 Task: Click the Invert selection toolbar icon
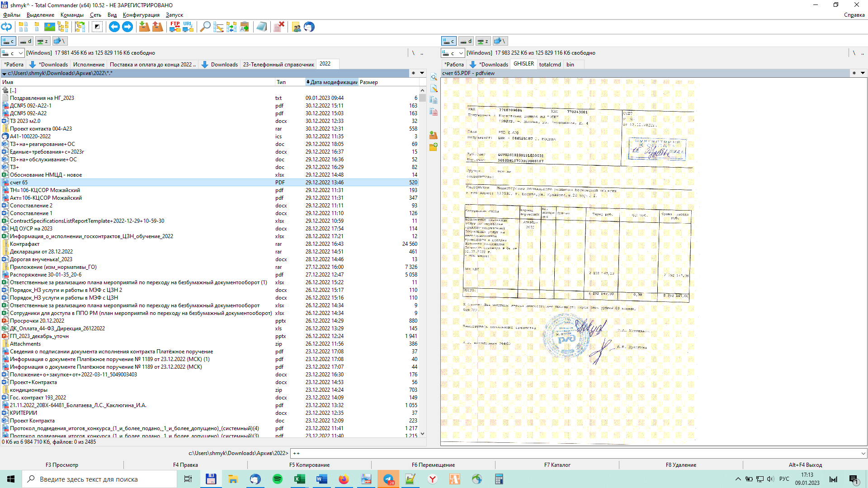tap(97, 27)
